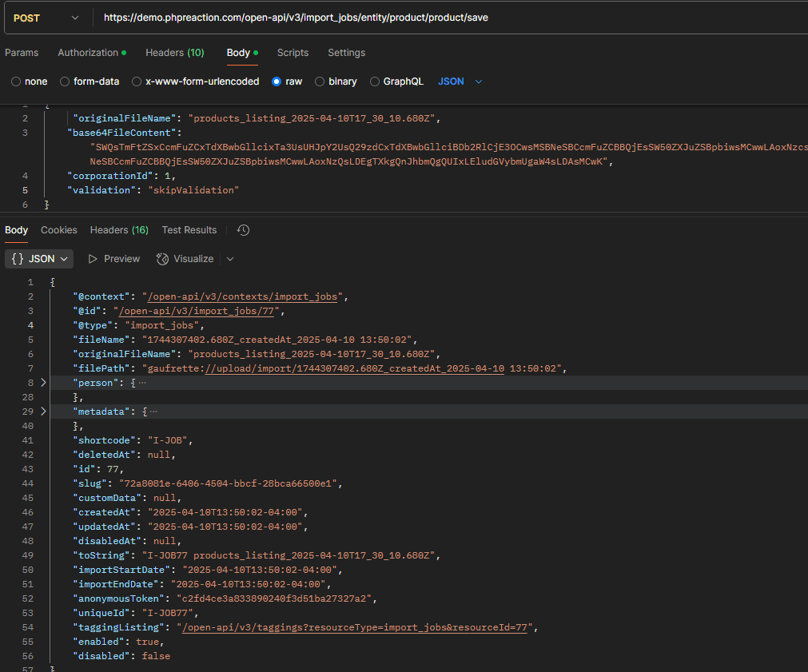Viewport: 808px width, 672px height.
Task: Click the "import_jobs" @type value
Action: 161,325
